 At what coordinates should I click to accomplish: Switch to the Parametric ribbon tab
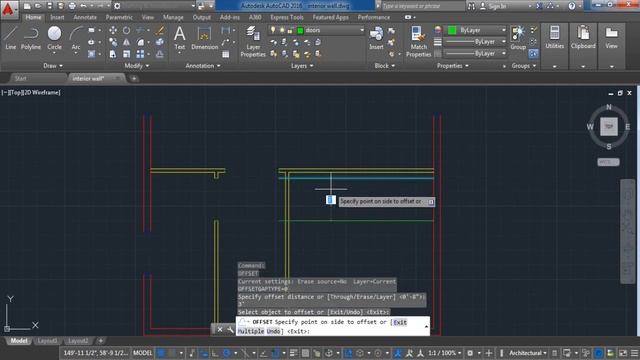point(119,18)
